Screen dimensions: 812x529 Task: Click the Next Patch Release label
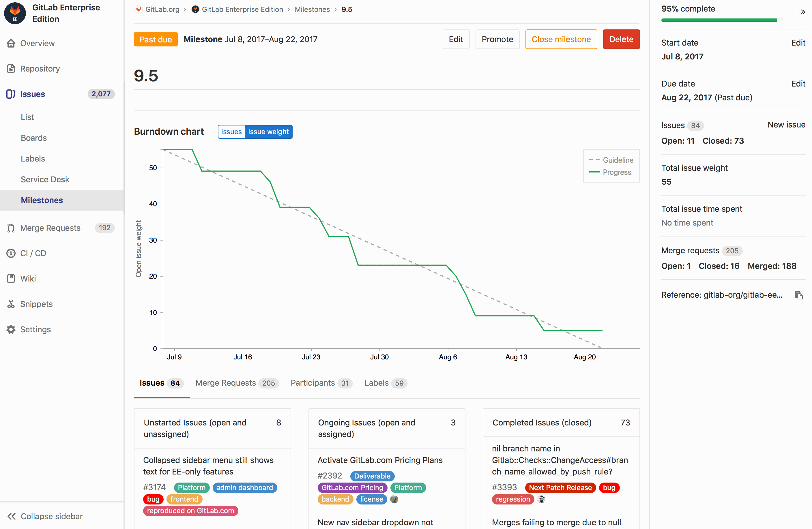tap(560, 487)
